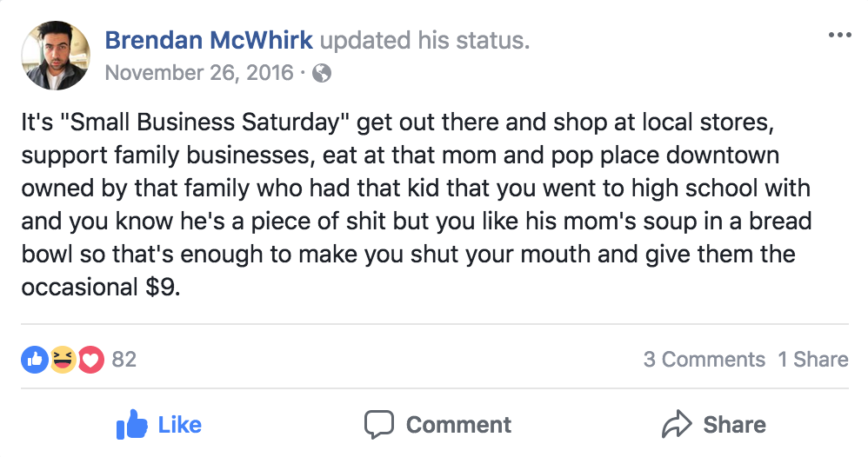868x457 pixels.
Task: Click the laughing Haha reaction icon
Action: [x=63, y=360]
